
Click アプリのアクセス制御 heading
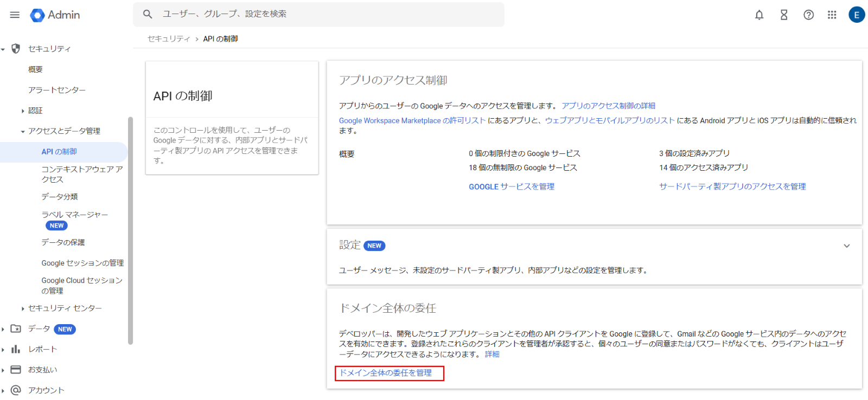pyautogui.click(x=393, y=80)
